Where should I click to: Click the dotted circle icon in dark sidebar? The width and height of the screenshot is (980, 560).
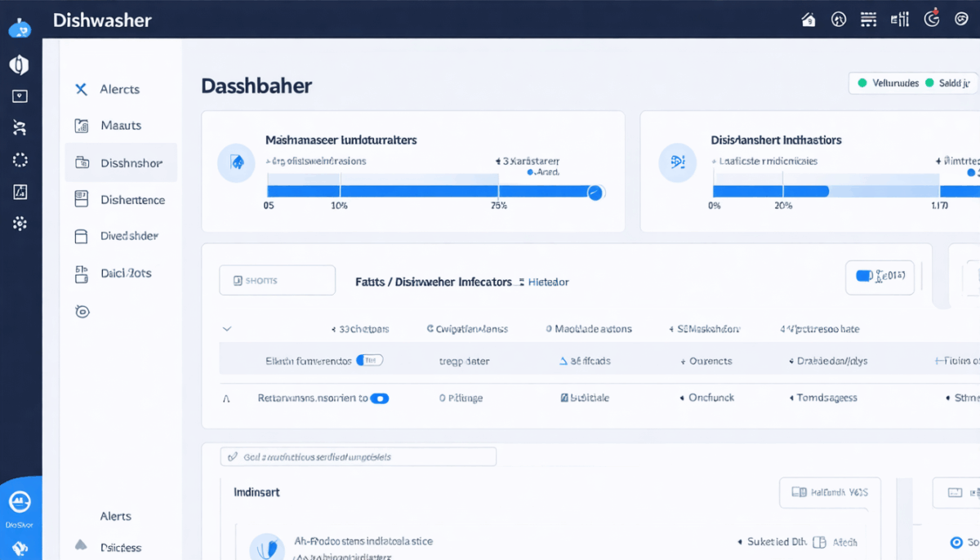[20, 160]
